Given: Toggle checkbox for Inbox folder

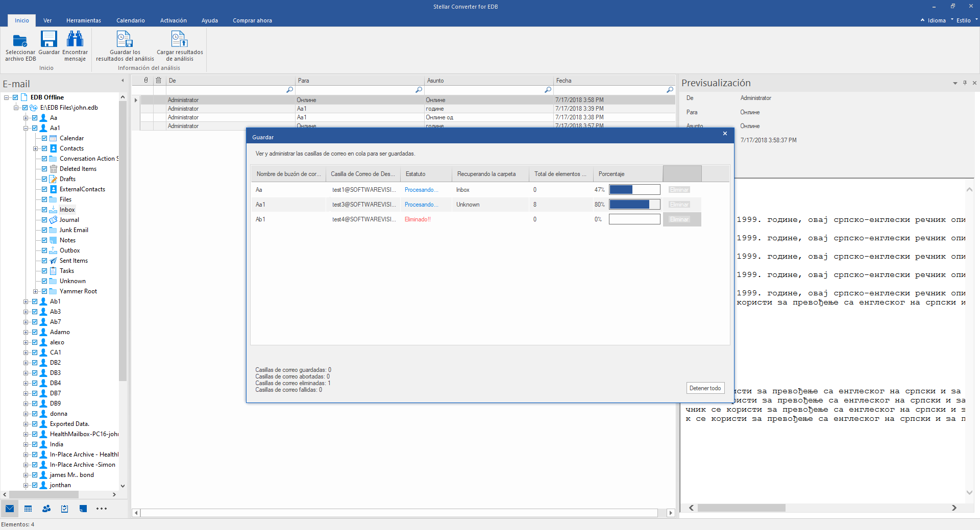Looking at the screenshot, I should pos(44,210).
